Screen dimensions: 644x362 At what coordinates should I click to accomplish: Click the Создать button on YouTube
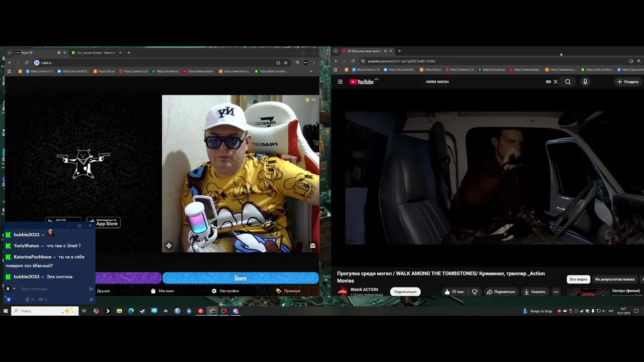pos(628,81)
